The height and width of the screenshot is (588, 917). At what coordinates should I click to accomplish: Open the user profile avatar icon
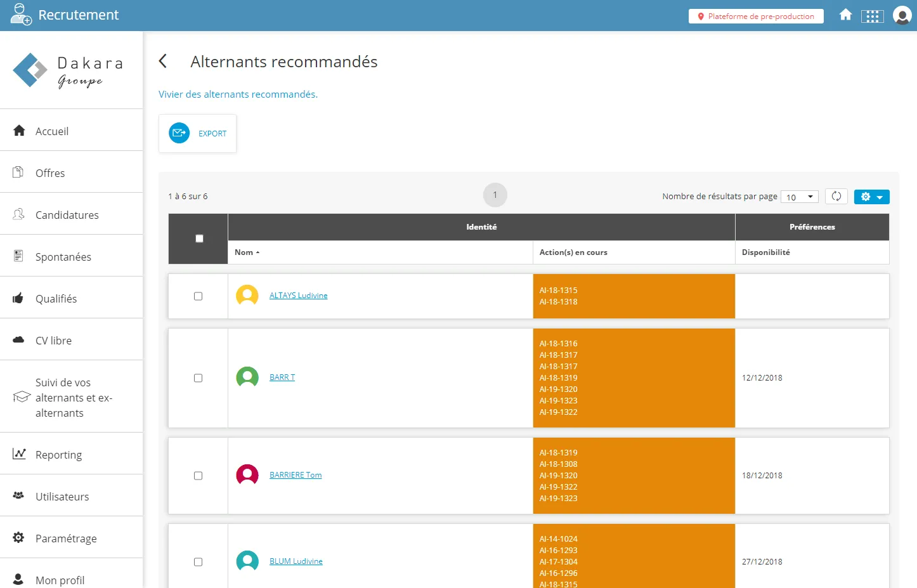[902, 15]
